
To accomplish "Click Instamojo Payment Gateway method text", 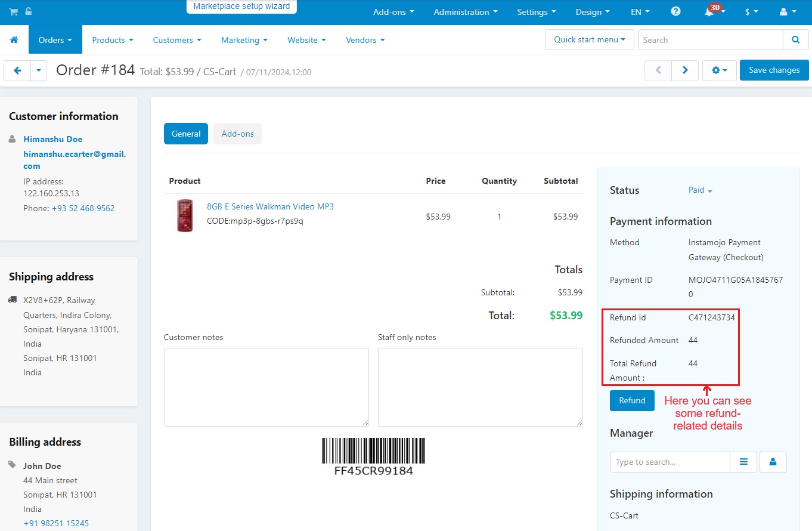I will coord(726,250).
